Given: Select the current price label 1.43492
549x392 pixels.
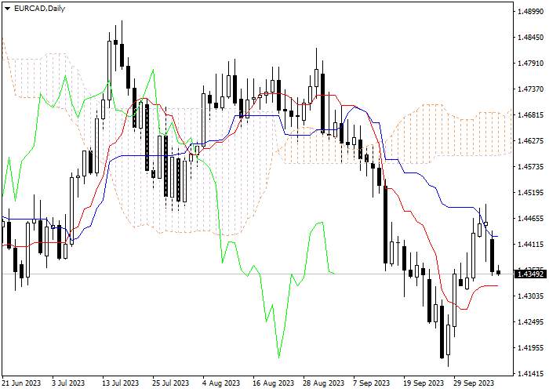Looking at the screenshot, I should pyautogui.click(x=531, y=274).
